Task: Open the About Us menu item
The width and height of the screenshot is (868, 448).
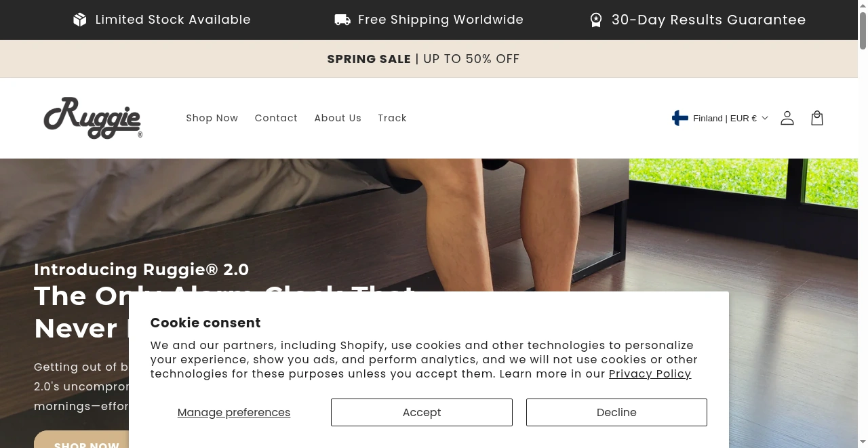Action: click(338, 118)
